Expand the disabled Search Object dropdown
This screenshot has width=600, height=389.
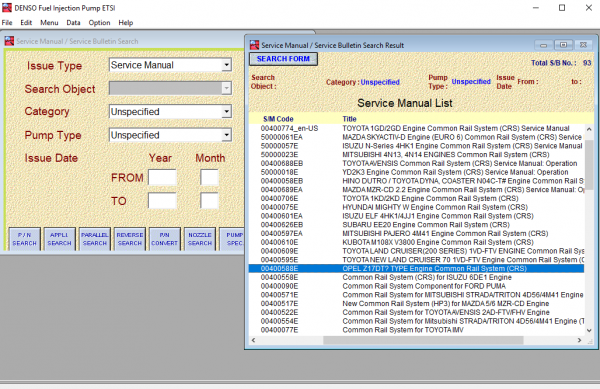pos(227,88)
